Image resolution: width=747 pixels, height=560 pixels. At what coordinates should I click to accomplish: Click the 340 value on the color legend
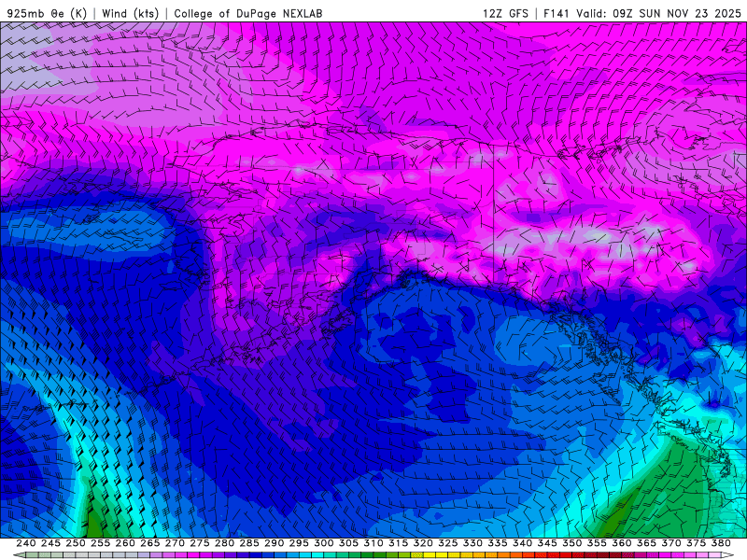[x=522, y=543]
